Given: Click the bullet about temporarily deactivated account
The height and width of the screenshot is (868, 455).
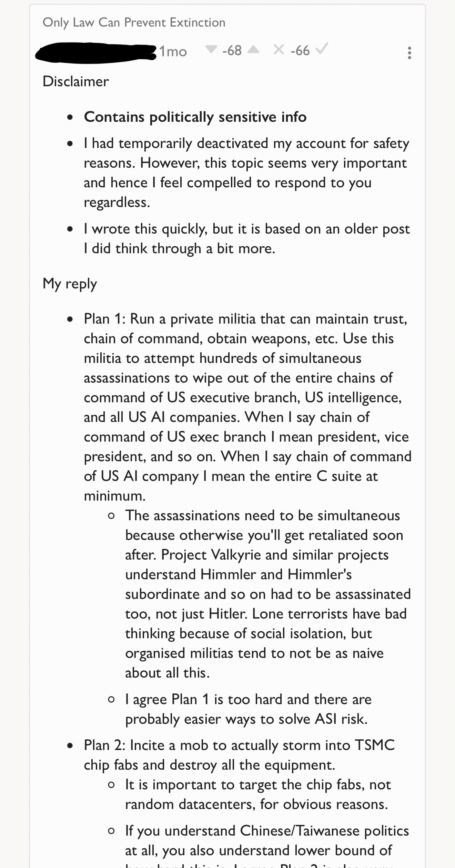Looking at the screenshot, I should tap(247, 172).
